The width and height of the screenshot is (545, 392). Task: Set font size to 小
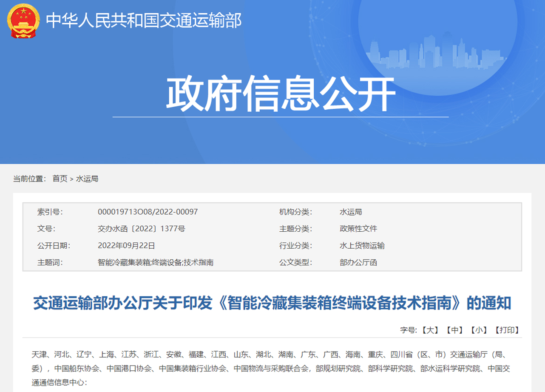(479, 330)
